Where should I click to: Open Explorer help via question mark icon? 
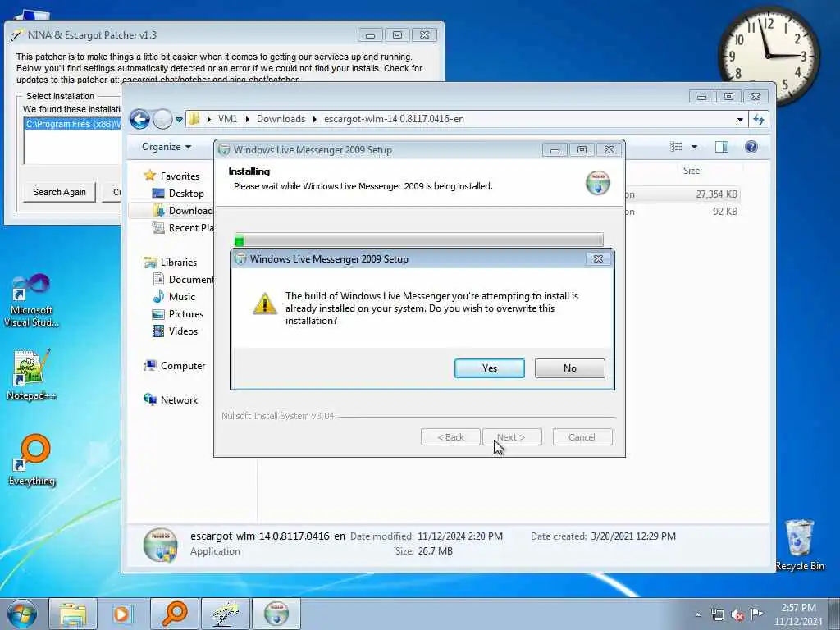pos(751,147)
